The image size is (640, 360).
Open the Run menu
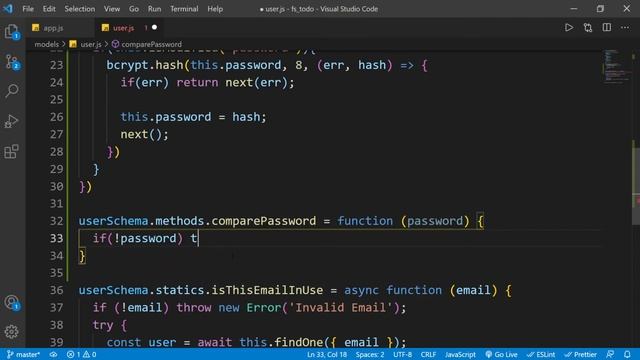[x=154, y=9]
